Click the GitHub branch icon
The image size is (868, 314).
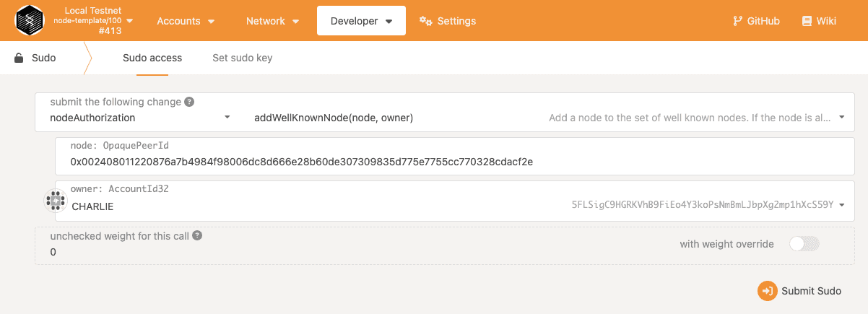pyautogui.click(x=737, y=21)
